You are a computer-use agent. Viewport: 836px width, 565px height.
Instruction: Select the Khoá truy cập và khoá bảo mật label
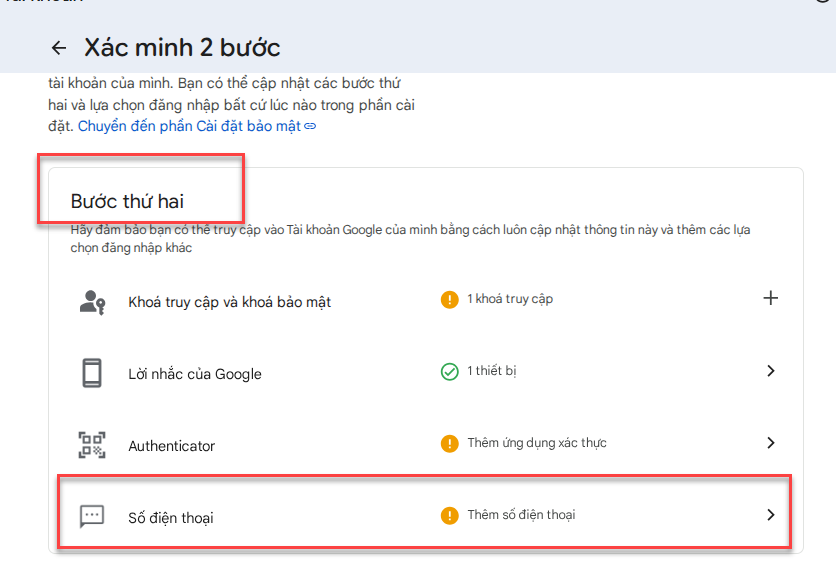pos(230,302)
